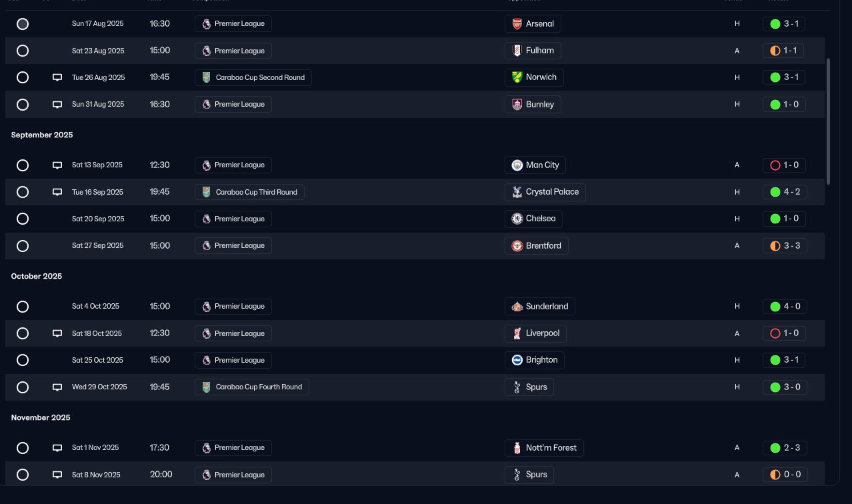Select radio button for Nott'm Forest fixture
This screenshot has width=852, height=504.
pos(23,448)
